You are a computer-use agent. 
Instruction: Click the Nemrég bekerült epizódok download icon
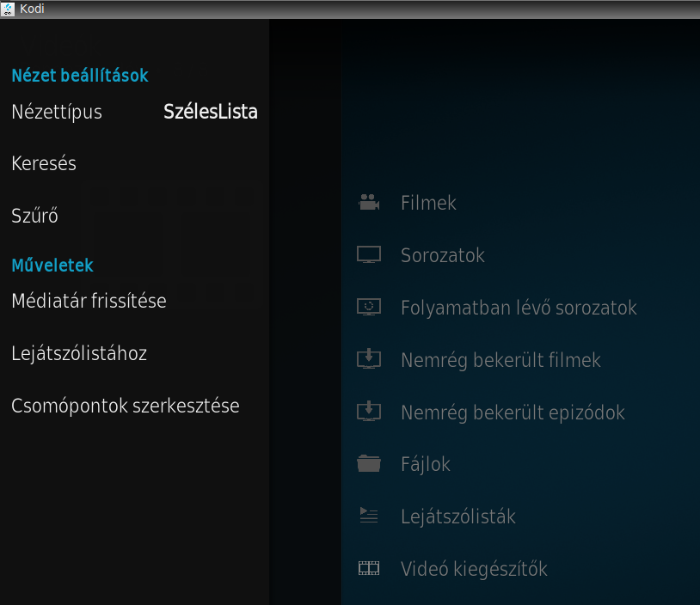point(369,412)
